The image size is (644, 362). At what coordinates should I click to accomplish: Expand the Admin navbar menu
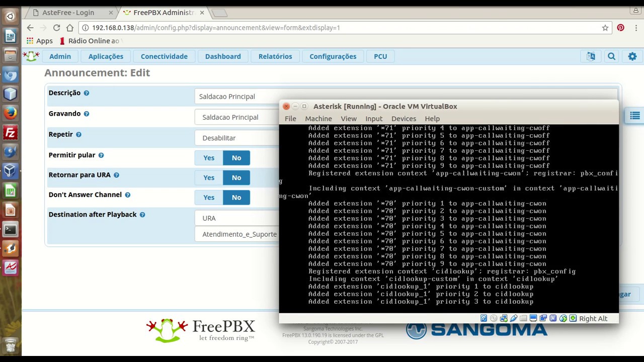pos(60,56)
